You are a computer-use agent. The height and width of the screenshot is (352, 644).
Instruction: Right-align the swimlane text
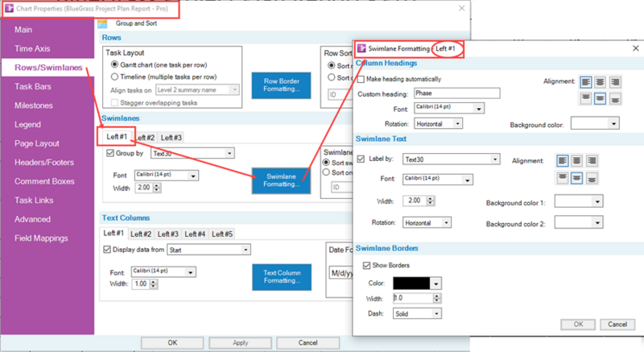[592, 160]
